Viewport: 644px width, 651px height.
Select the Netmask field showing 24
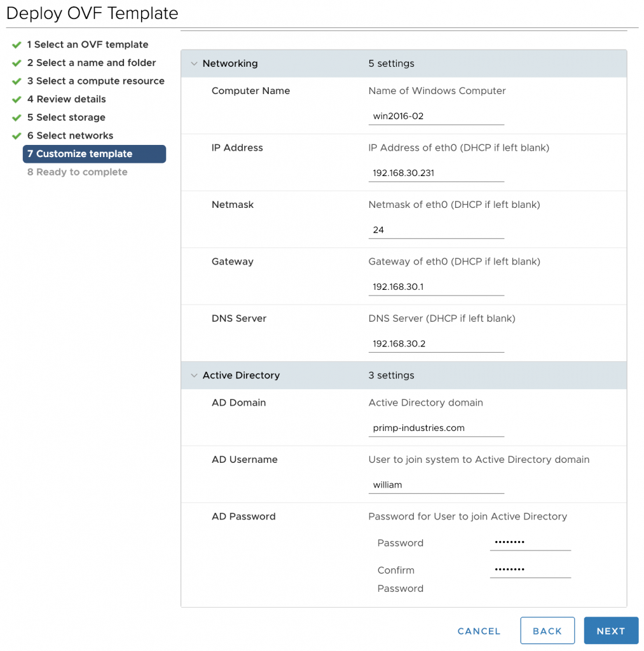click(x=436, y=230)
